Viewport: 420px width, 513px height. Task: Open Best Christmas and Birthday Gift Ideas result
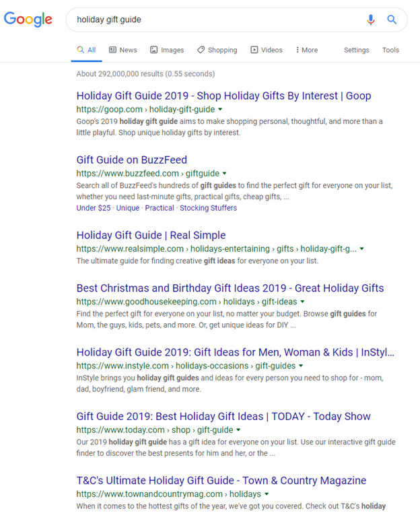pos(230,288)
